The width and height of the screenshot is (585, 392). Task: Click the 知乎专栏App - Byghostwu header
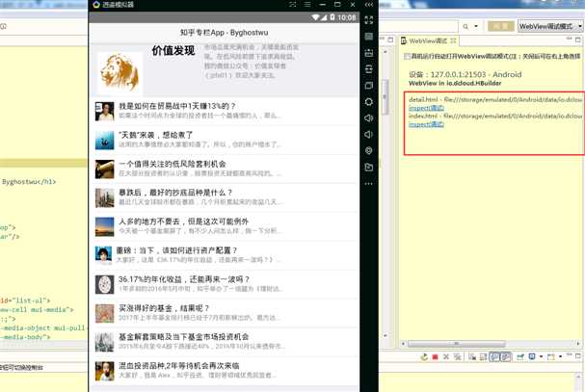pyautogui.click(x=224, y=33)
